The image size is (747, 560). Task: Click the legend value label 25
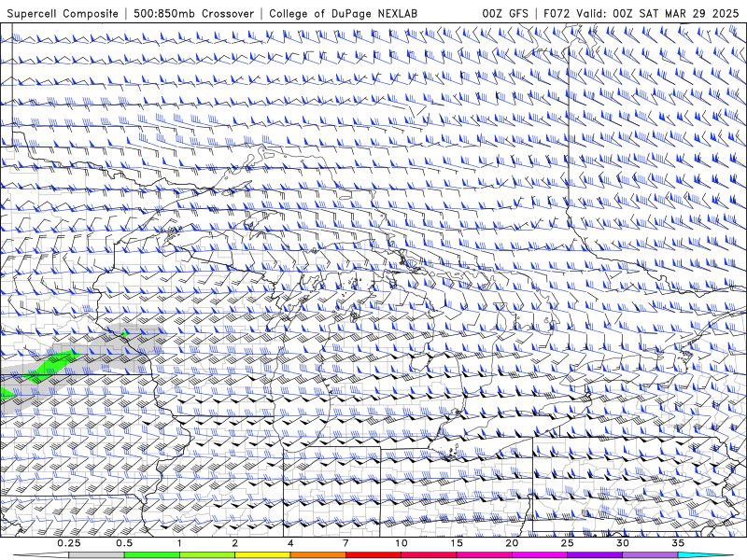(x=567, y=543)
